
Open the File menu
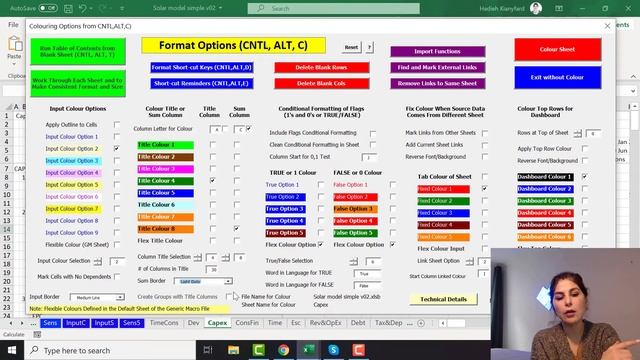click(x=13, y=25)
